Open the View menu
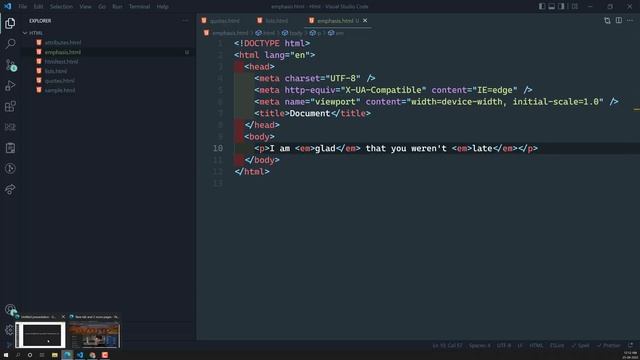The image size is (640, 360). pyautogui.click(x=85, y=7)
